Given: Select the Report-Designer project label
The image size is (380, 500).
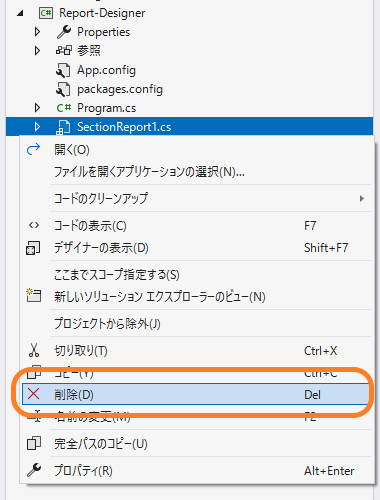Looking at the screenshot, I should pyautogui.click(x=102, y=13).
